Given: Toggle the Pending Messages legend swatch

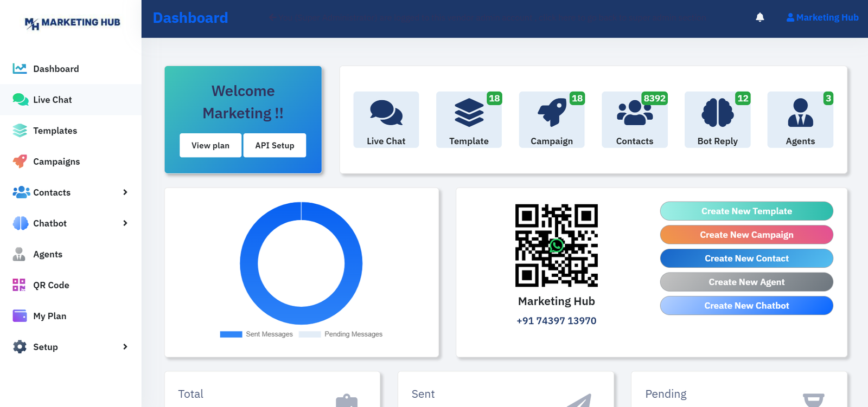Looking at the screenshot, I should click(310, 334).
